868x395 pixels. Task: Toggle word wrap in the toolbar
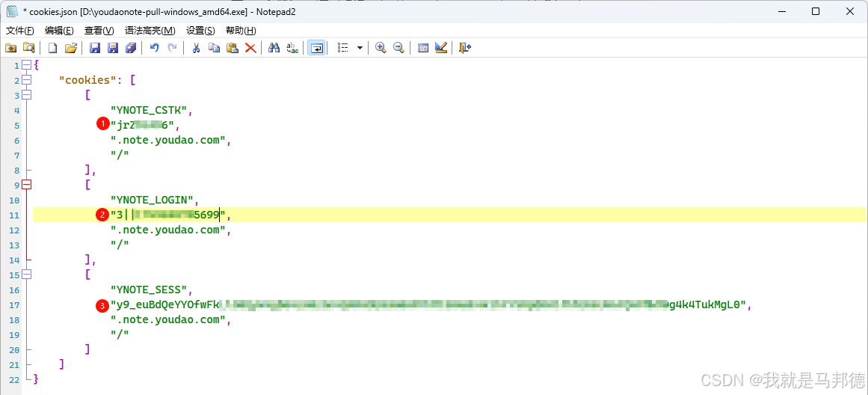coord(317,48)
